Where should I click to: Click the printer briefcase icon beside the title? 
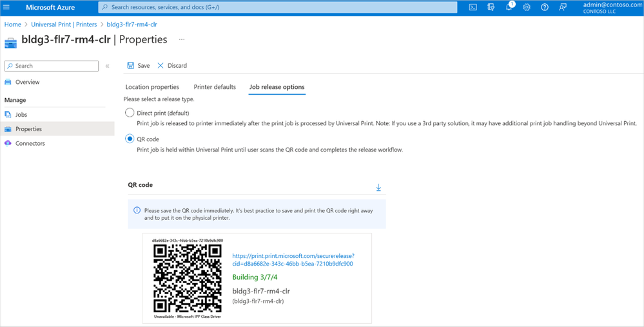(x=11, y=43)
